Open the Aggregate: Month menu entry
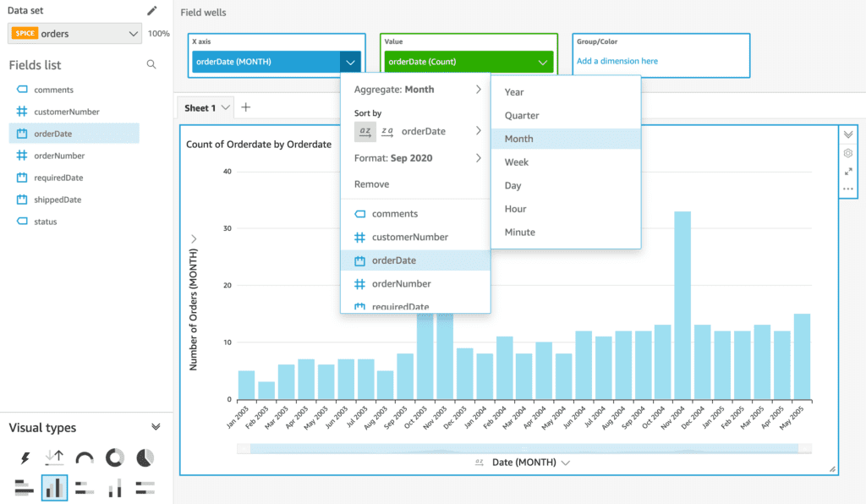This screenshot has height=504, width=866. [417, 90]
